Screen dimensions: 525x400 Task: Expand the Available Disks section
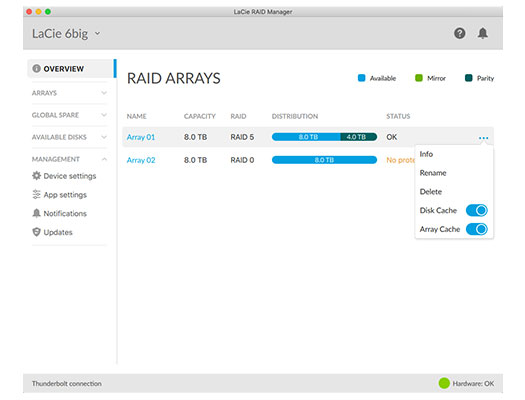tap(69, 137)
